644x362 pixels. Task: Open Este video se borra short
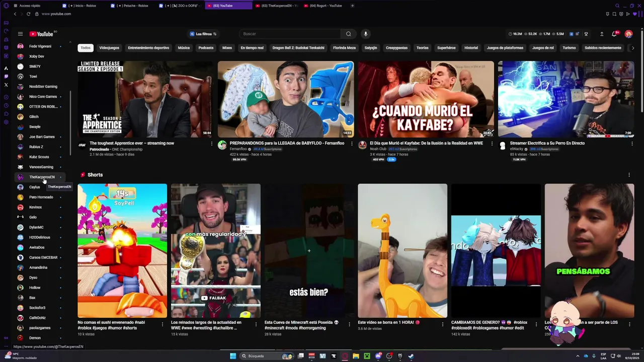pos(403,250)
